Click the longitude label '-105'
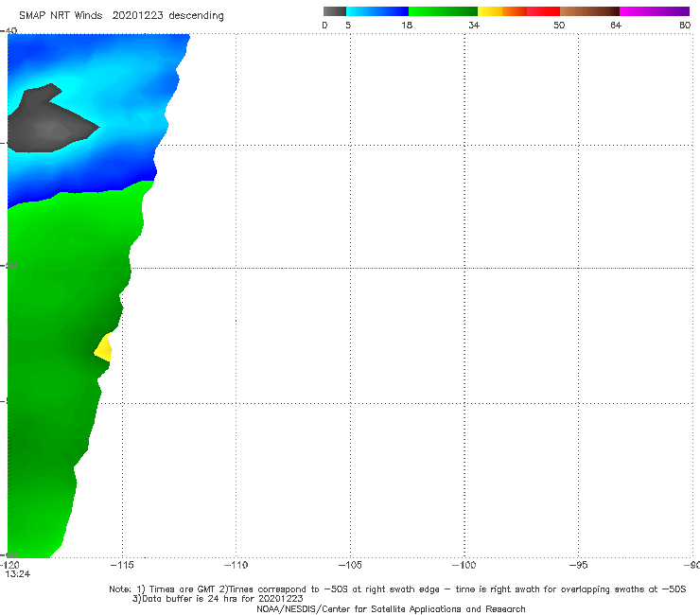 click(x=350, y=565)
